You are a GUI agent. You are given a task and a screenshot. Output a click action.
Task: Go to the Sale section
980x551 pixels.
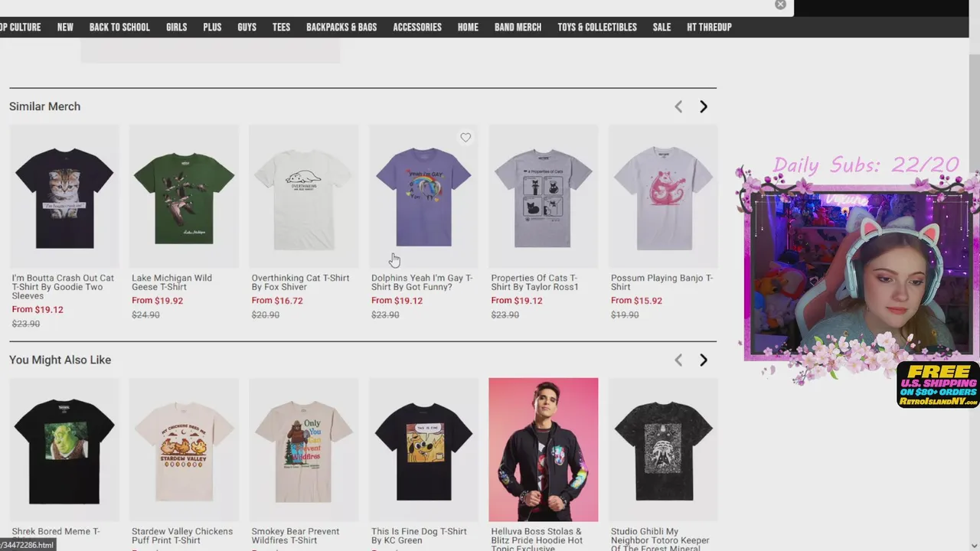tap(661, 27)
